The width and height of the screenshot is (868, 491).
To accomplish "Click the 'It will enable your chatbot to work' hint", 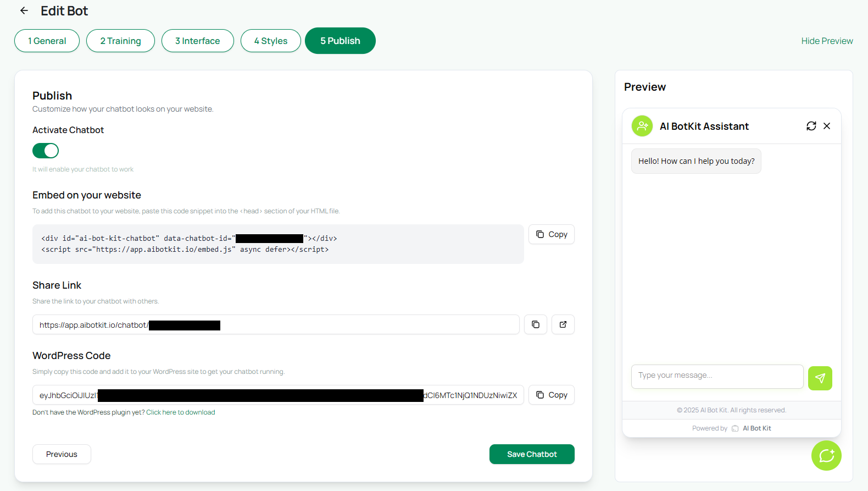I will (x=83, y=169).
